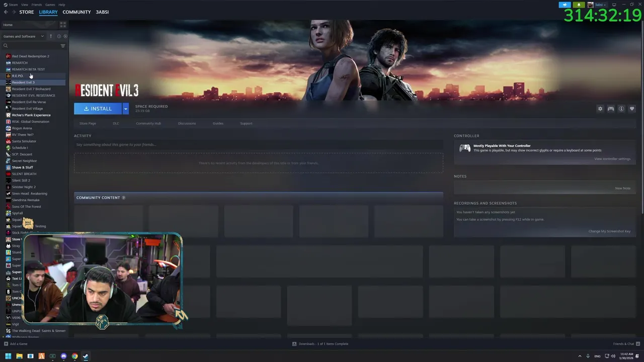Open Discord from the taskbar

coord(63,356)
